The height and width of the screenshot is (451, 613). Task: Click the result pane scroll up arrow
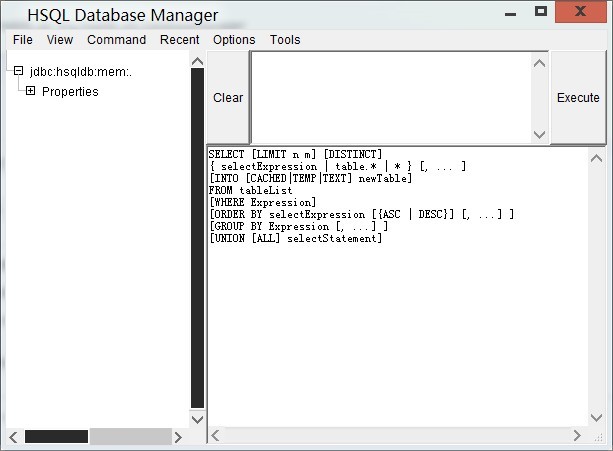pyautogui.click(x=596, y=158)
